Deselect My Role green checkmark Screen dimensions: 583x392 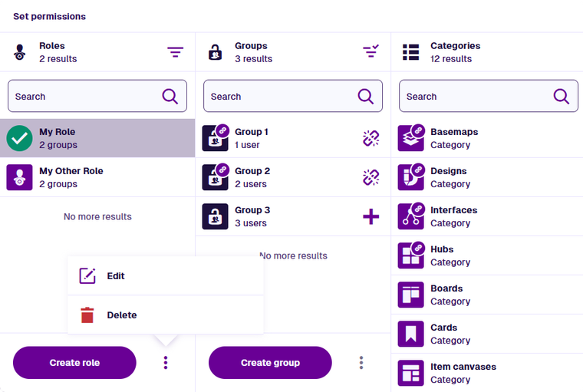tap(19, 138)
